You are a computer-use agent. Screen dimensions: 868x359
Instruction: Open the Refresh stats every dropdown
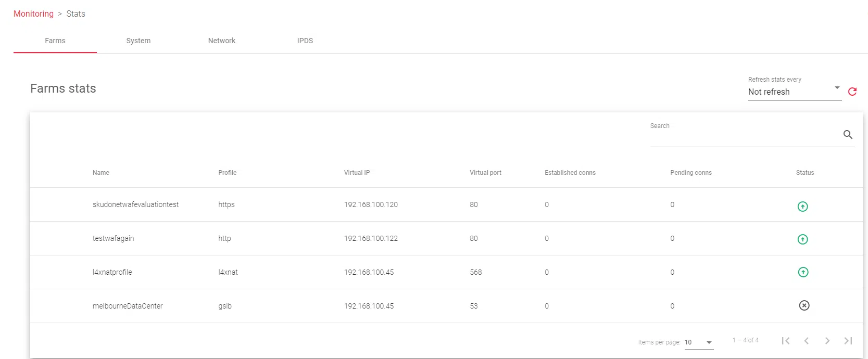coord(794,92)
